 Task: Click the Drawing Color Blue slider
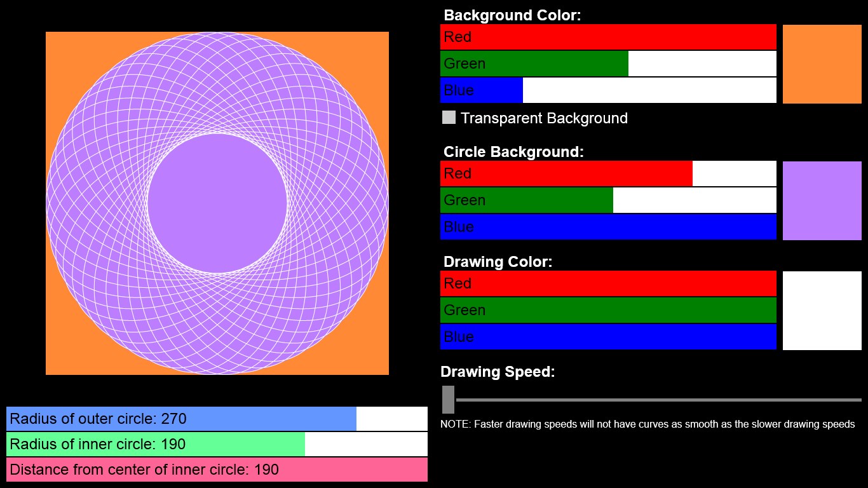coord(607,337)
